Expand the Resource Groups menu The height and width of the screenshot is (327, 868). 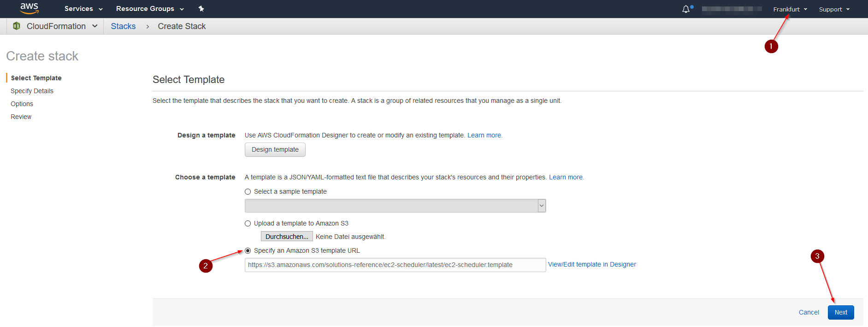[150, 9]
